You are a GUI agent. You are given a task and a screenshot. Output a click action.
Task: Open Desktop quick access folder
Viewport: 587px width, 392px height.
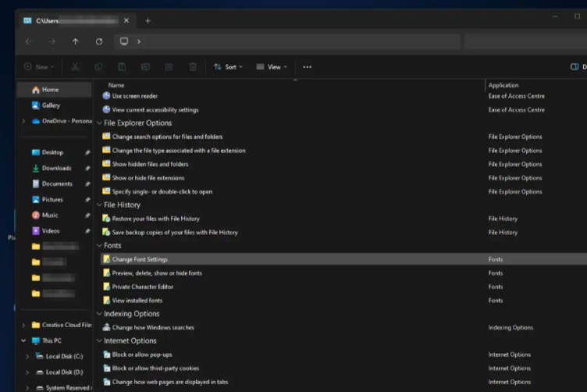(52, 152)
